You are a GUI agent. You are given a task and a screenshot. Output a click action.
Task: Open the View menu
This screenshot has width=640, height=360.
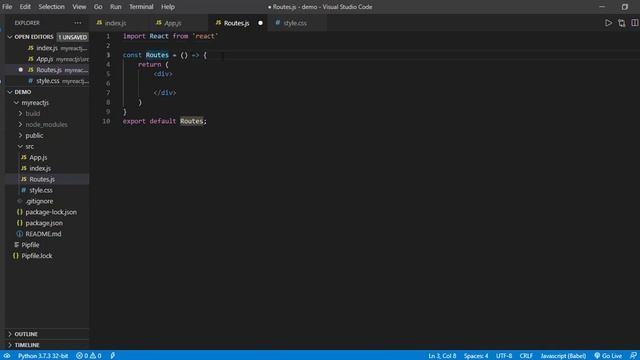point(79,7)
